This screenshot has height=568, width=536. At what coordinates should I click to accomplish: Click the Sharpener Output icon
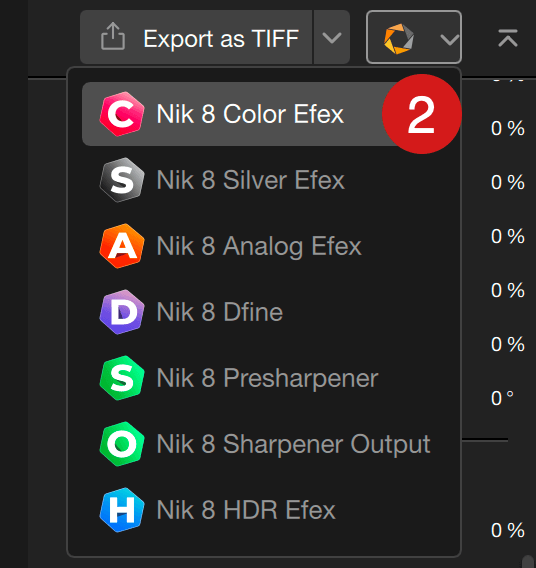(122, 444)
